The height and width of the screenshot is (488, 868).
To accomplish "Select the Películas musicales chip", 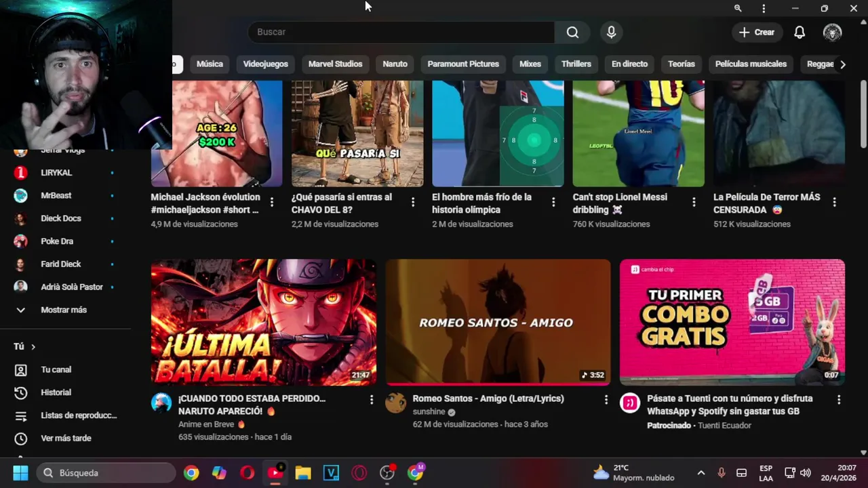I will pyautogui.click(x=751, y=64).
